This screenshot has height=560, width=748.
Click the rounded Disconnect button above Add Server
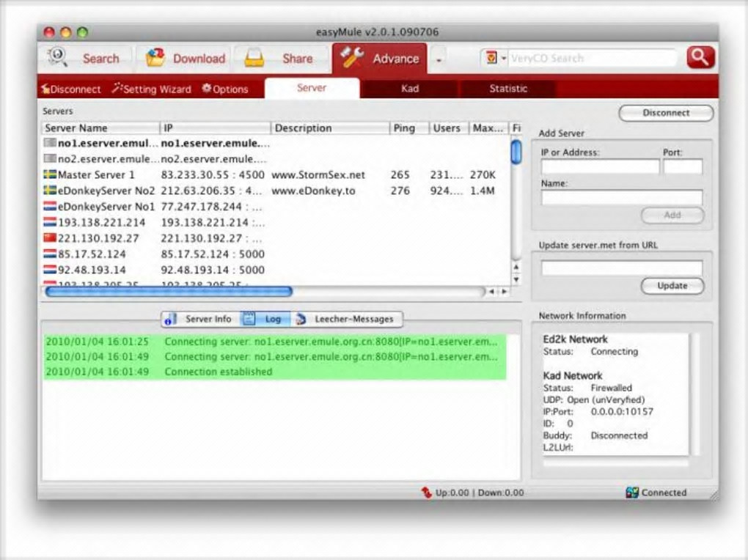click(x=666, y=113)
